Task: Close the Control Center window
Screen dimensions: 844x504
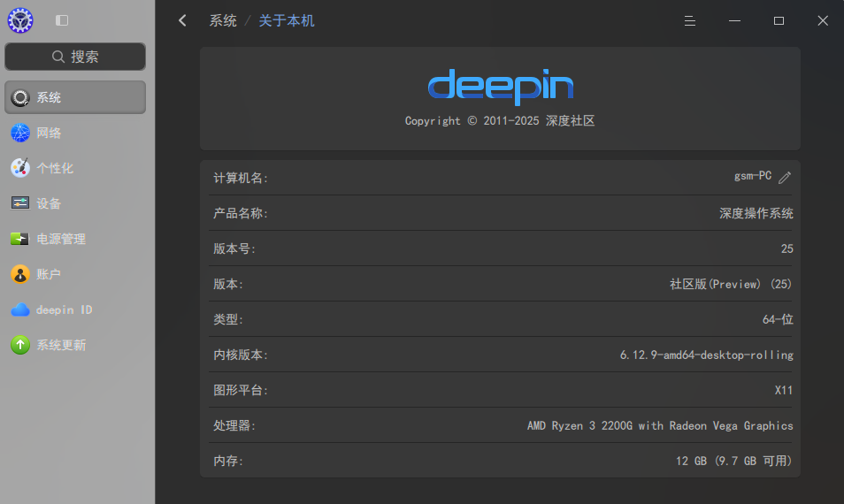Action: pos(823,20)
